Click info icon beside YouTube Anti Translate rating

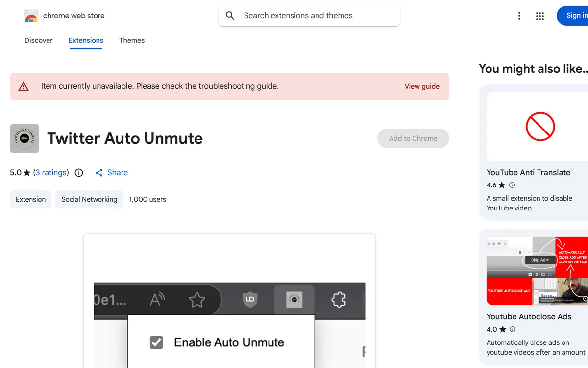click(x=512, y=185)
